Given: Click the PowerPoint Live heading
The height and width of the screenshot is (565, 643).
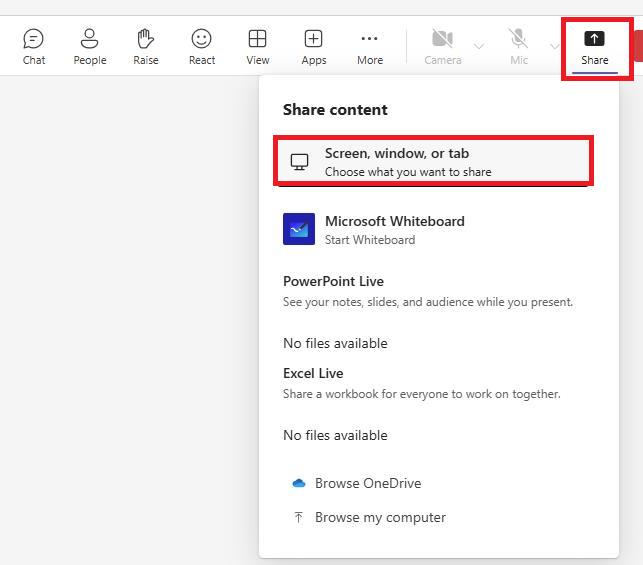Looking at the screenshot, I should coord(333,281).
